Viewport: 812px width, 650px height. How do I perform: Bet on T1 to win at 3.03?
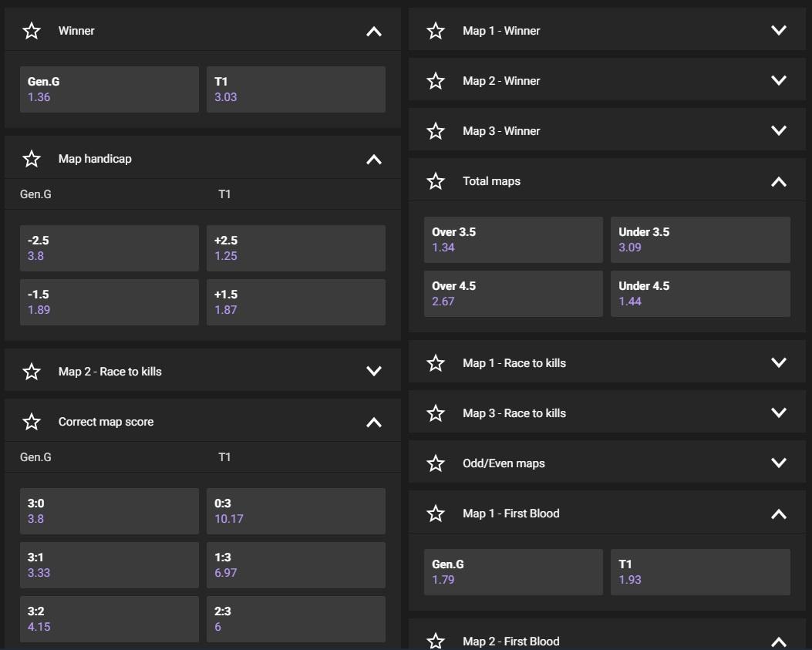[x=295, y=89]
